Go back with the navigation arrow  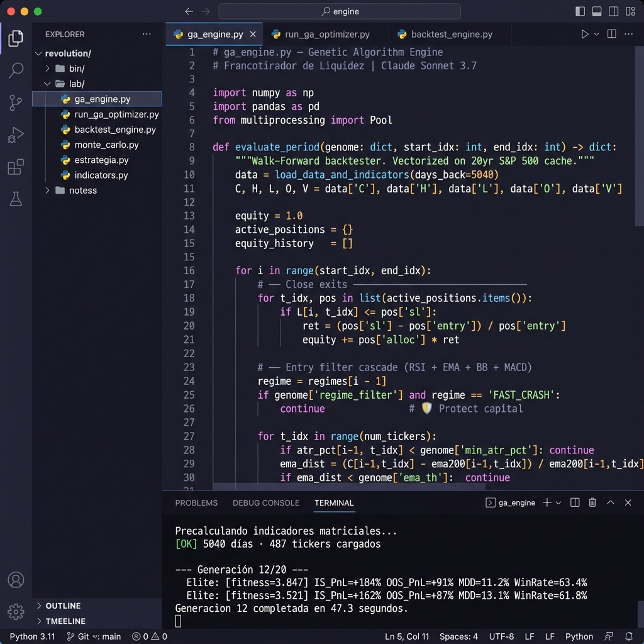(x=189, y=11)
